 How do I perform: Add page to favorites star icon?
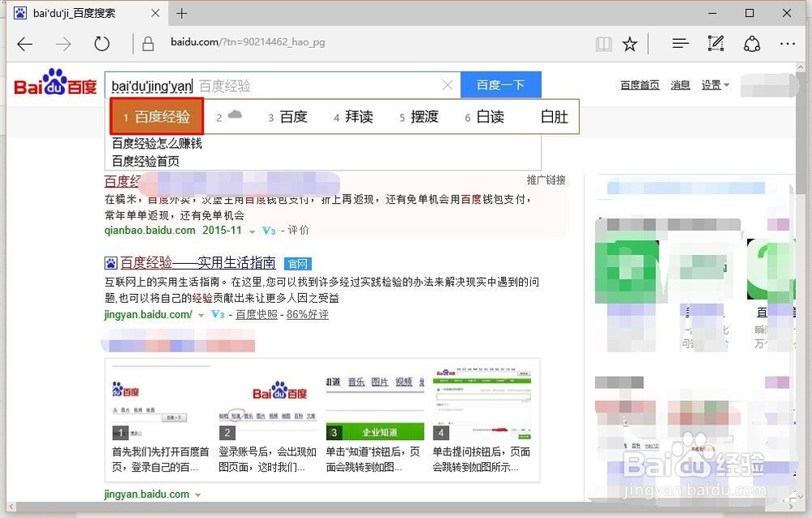[630, 44]
